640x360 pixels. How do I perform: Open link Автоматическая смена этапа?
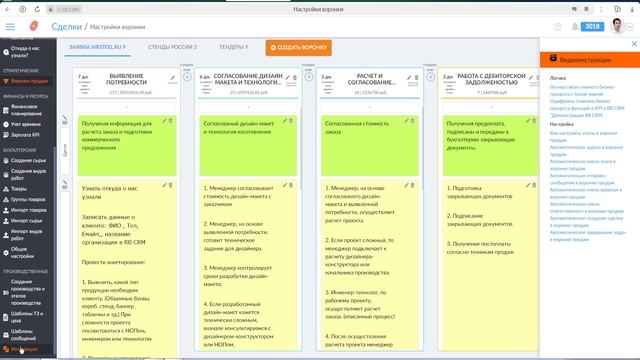(x=582, y=165)
